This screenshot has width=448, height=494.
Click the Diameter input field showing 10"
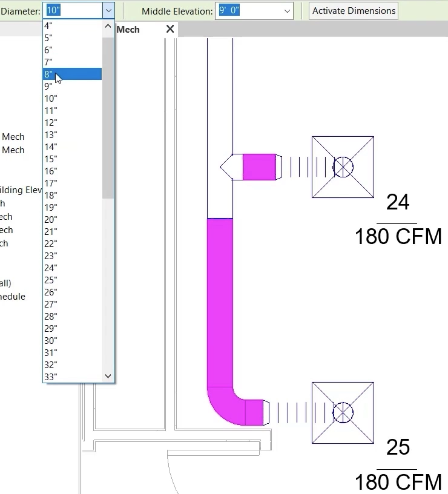tap(74, 11)
